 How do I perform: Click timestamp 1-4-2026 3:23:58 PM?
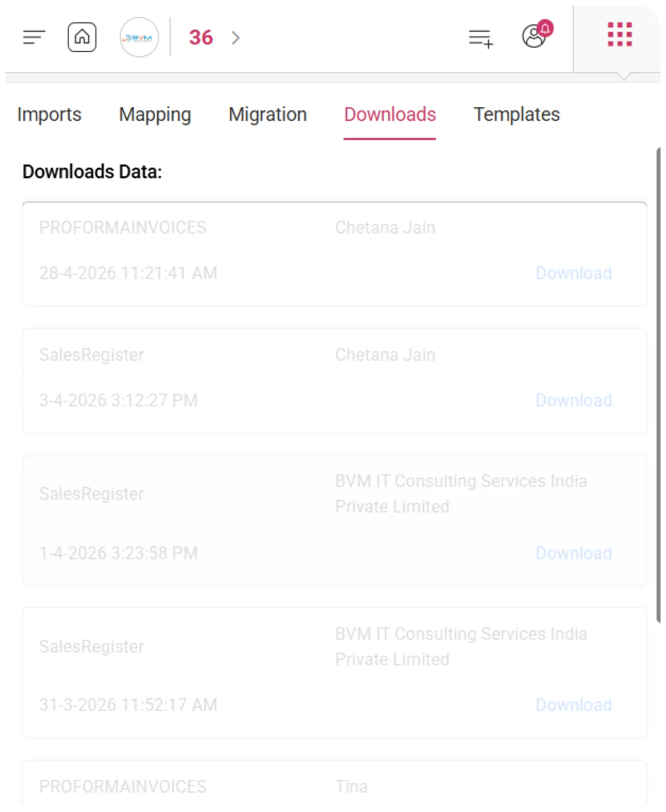pyautogui.click(x=118, y=553)
